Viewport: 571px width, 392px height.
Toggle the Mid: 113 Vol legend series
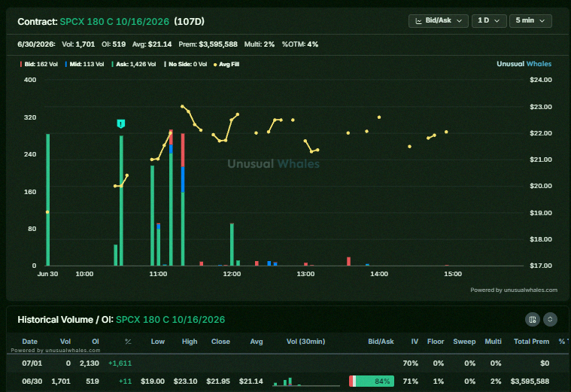click(x=84, y=64)
